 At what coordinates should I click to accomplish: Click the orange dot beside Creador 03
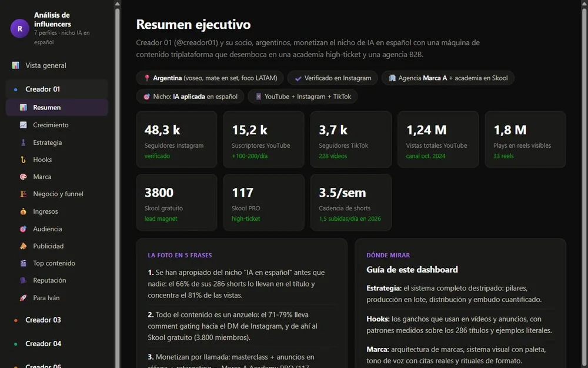[15, 320]
